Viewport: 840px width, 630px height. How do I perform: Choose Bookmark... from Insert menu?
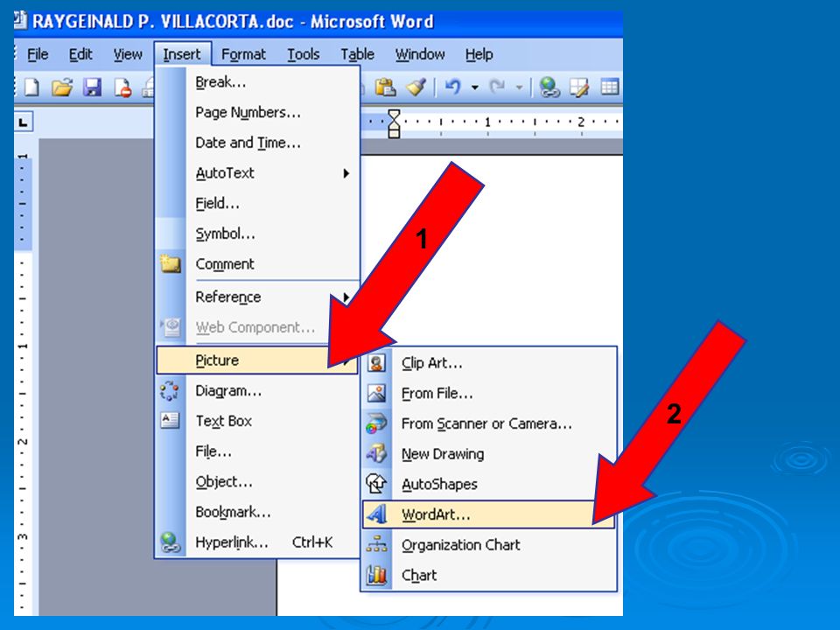(x=257, y=512)
